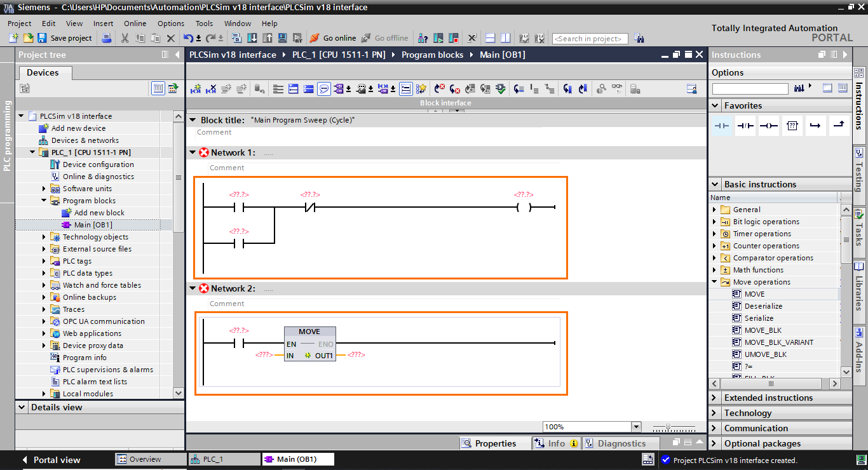Insert normally closed contact from Favorites
Viewport: 868px width, 470px height.
coord(745,126)
